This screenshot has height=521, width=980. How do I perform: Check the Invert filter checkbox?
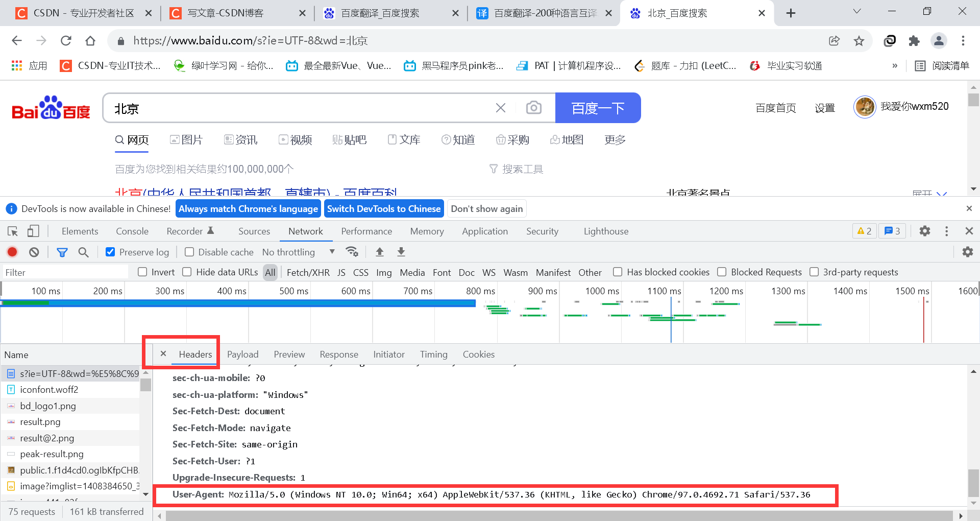(x=142, y=272)
